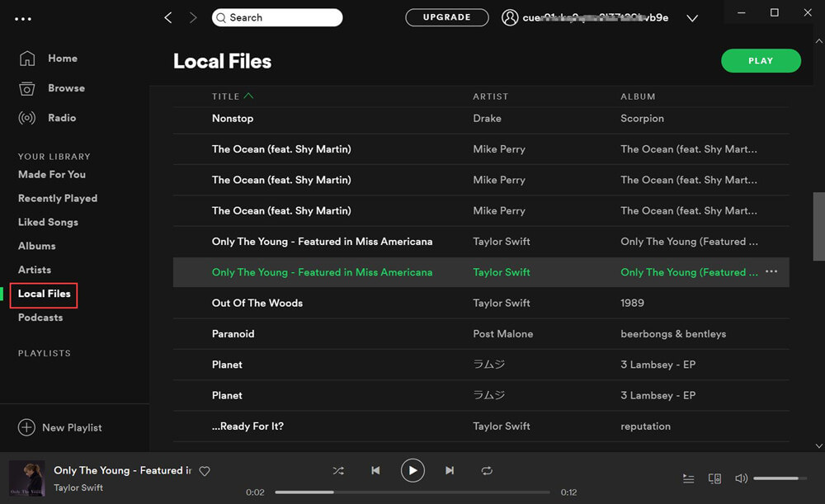Click the green PLAY button

point(761,61)
